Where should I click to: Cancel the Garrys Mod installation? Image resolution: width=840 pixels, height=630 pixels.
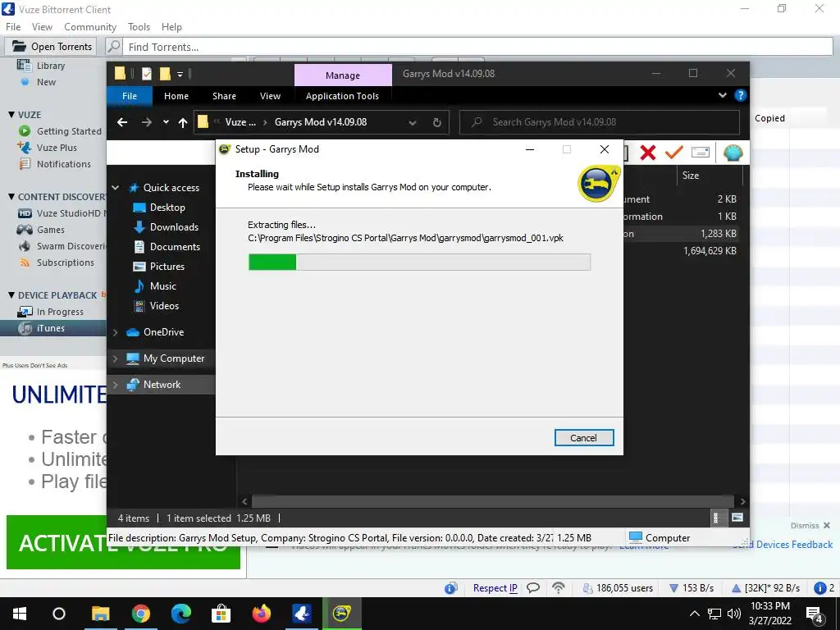tap(584, 438)
